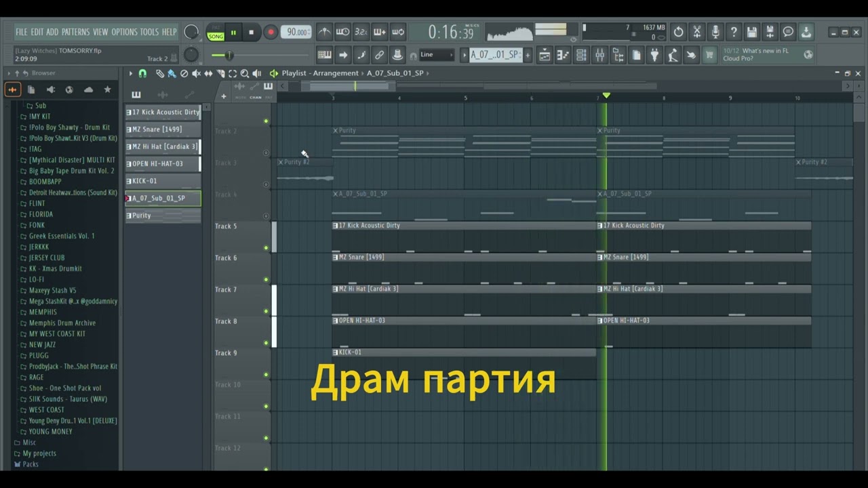The width and height of the screenshot is (868, 488).
Task: Open the chat/news bubble icon
Action: click(x=788, y=32)
